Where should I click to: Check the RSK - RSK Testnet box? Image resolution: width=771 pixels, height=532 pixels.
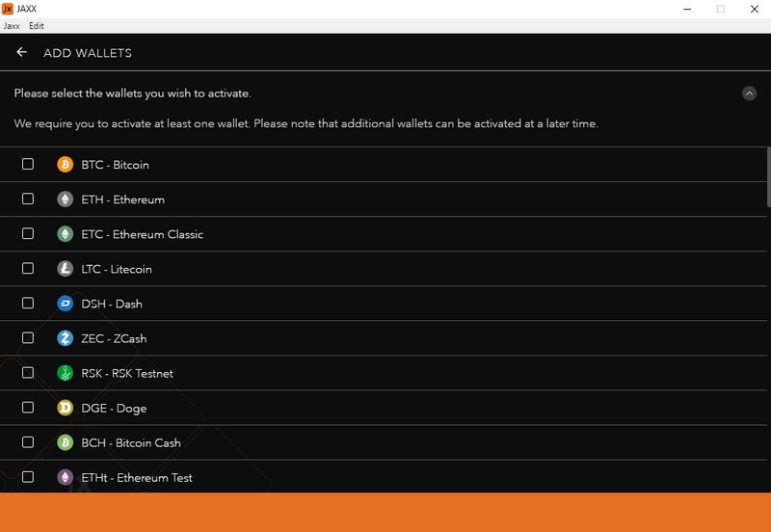click(x=28, y=373)
